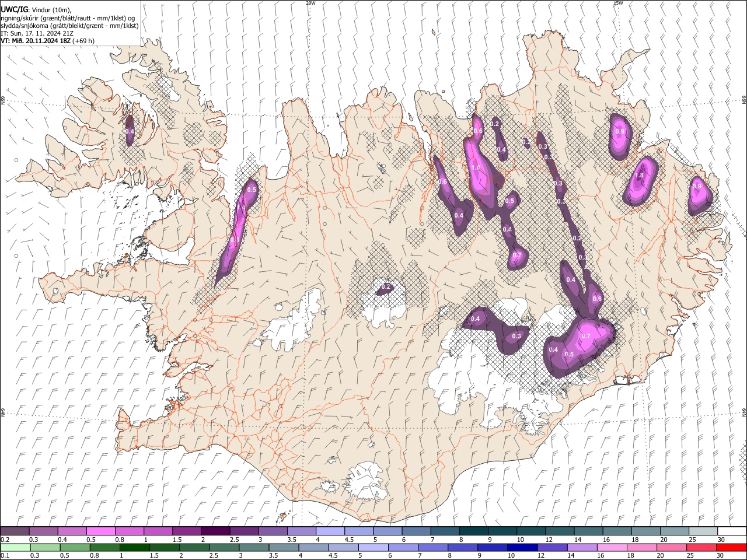Screen dimensions: 747x560
Task: Click the magenta 1 swatch in upper legend
Action: pos(158,531)
